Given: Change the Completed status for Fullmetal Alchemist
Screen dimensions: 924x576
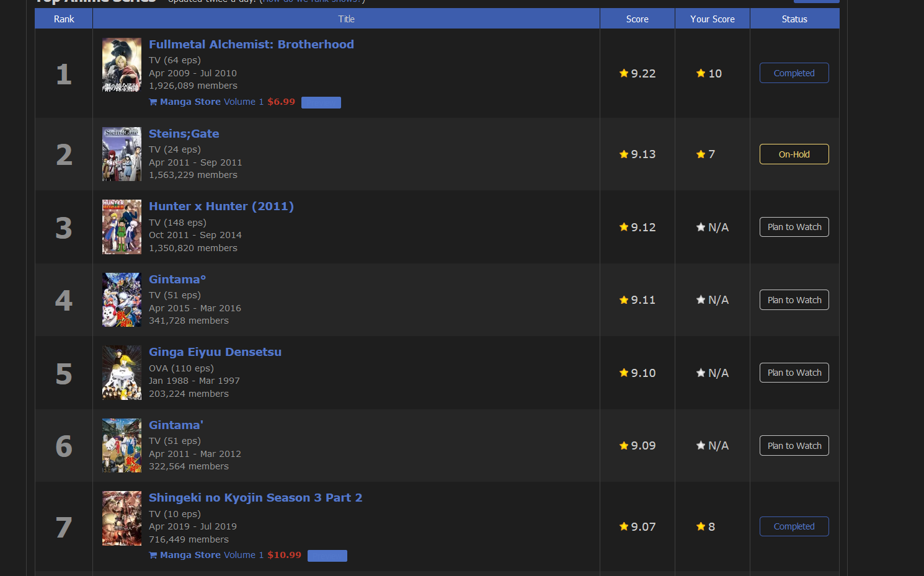Looking at the screenshot, I should [794, 73].
